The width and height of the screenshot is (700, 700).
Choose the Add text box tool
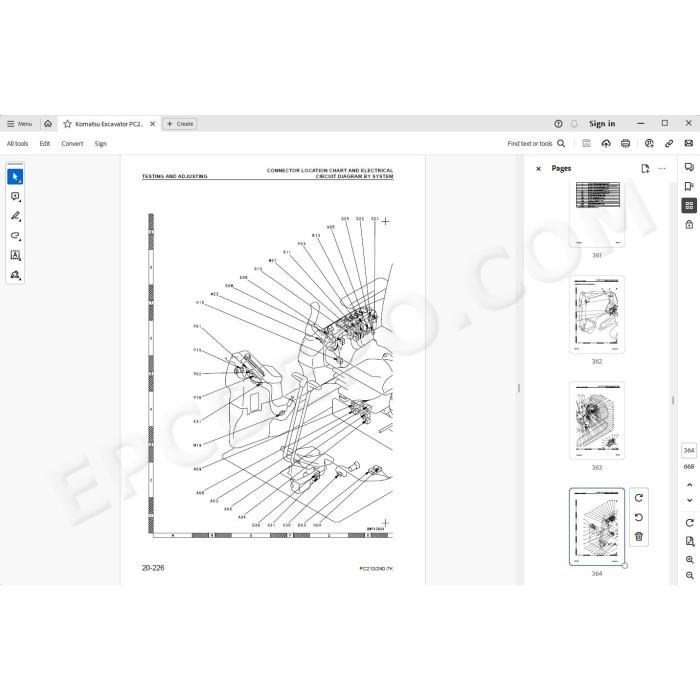click(15, 255)
